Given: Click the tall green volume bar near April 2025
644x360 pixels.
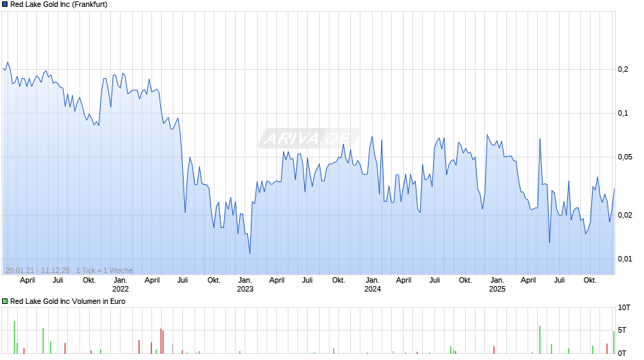Looking at the screenshot, I should (x=540, y=340).
